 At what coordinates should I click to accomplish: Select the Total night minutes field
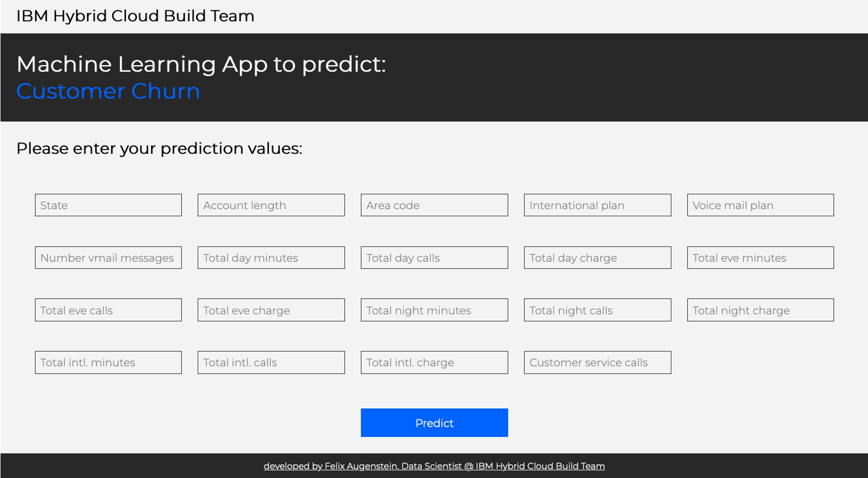[x=434, y=310]
